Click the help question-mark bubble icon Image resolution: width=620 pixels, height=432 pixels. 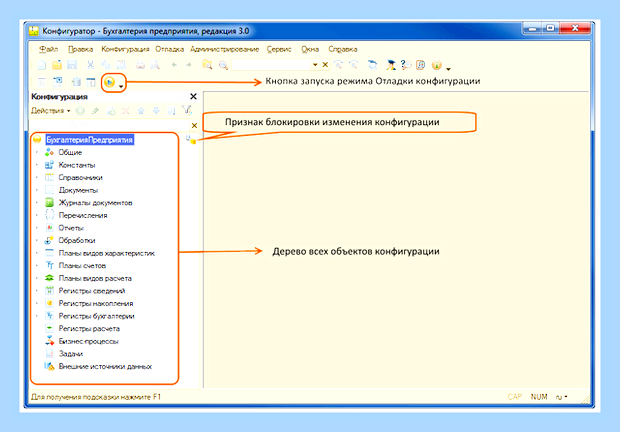pyautogui.click(x=406, y=65)
